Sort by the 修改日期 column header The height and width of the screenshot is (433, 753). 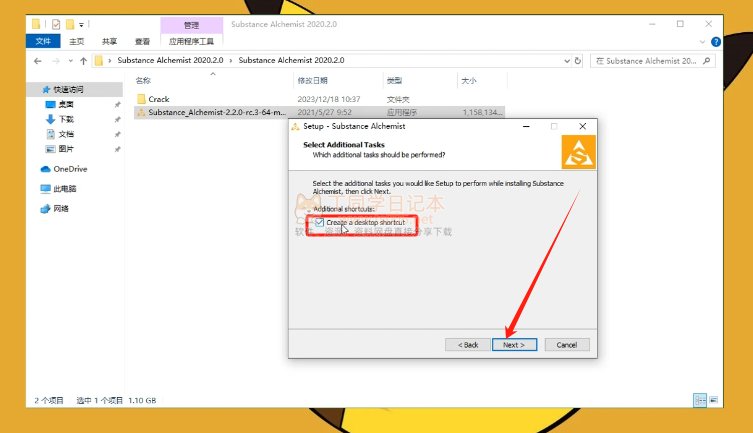click(x=313, y=81)
